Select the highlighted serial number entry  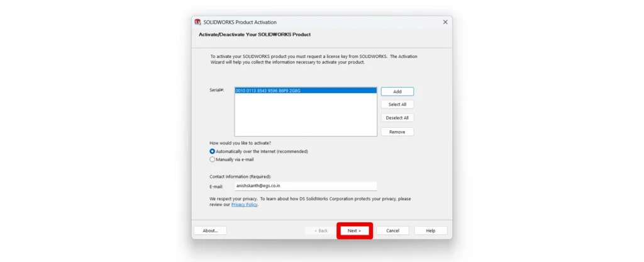point(268,91)
